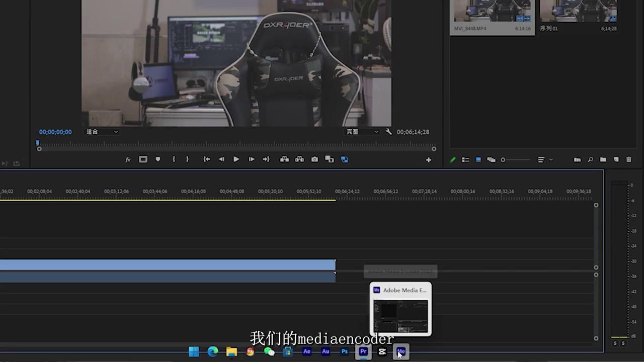This screenshot has height=362, width=644.
Task: Click the Go to In point icon
Action: click(206, 159)
